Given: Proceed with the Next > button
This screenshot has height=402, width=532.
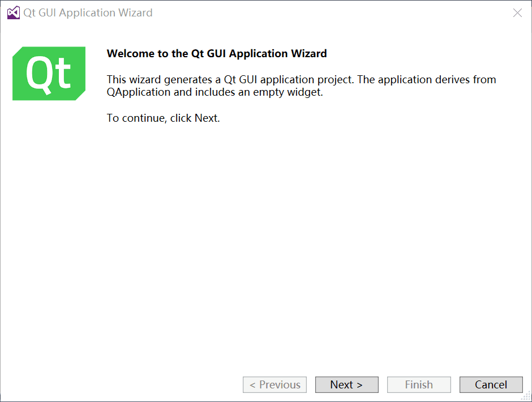Looking at the screenshot, I should click(346, 385).
